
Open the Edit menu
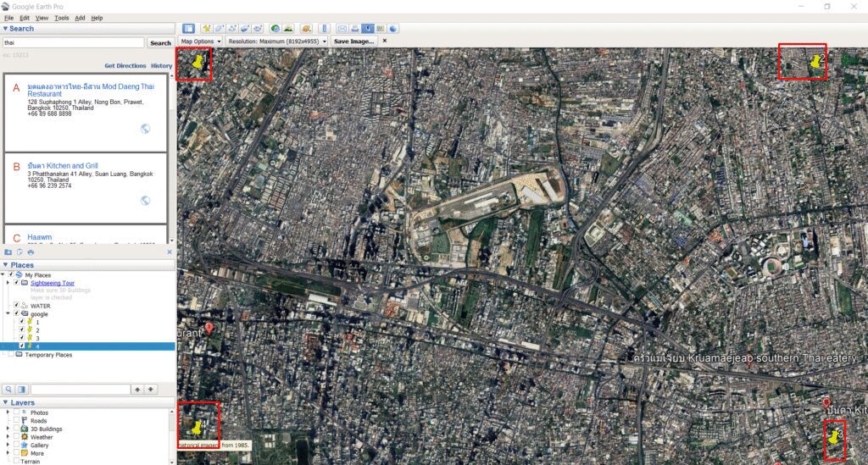(x=25, y=18)
